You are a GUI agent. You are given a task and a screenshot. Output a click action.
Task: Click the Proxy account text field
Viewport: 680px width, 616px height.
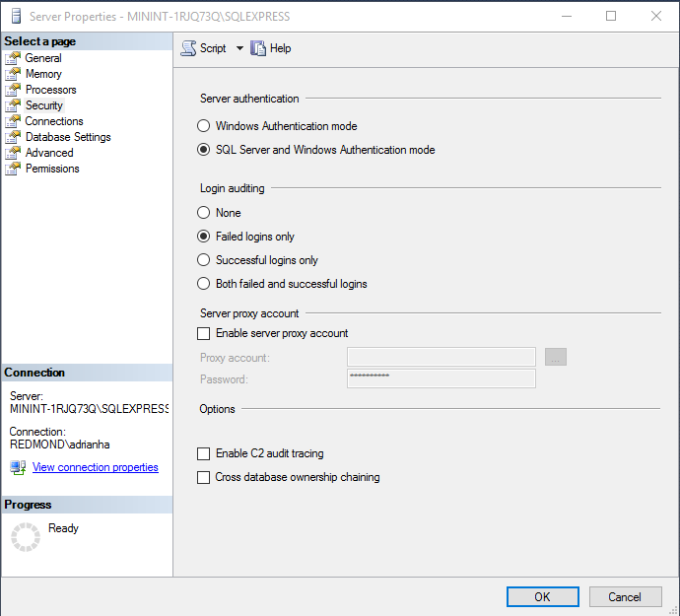click(x=442, y=357)
